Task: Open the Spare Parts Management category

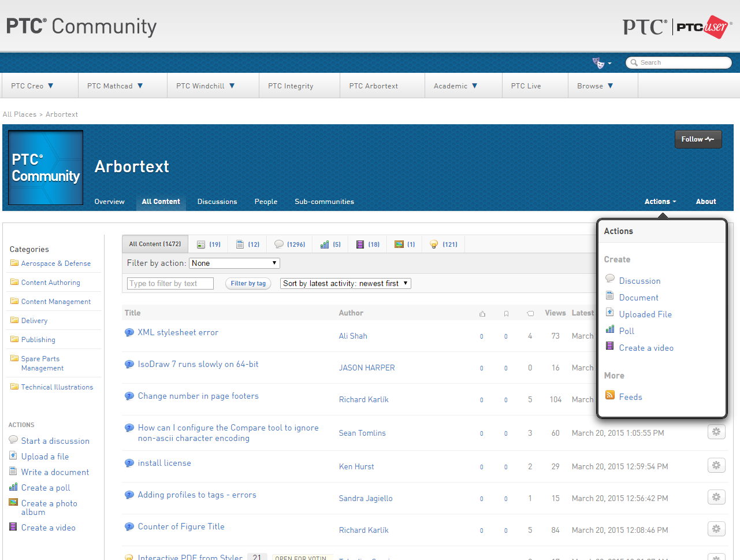Action: coord(43,364)
